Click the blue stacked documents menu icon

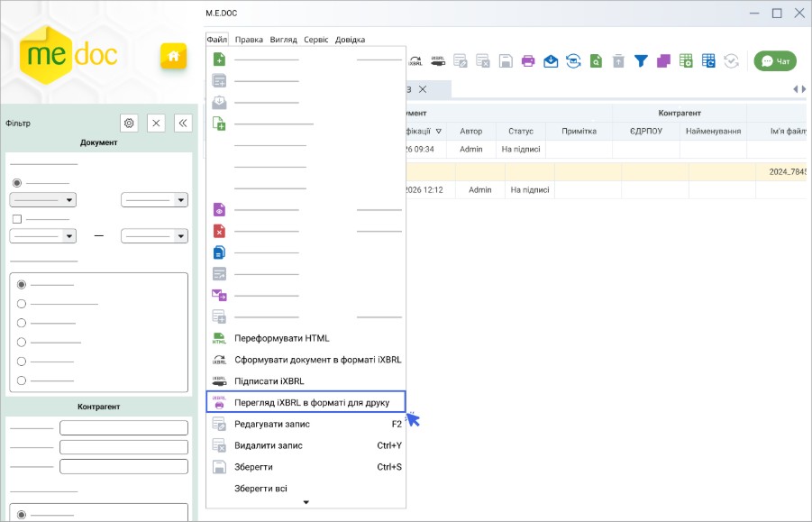[x=219, y=252]
